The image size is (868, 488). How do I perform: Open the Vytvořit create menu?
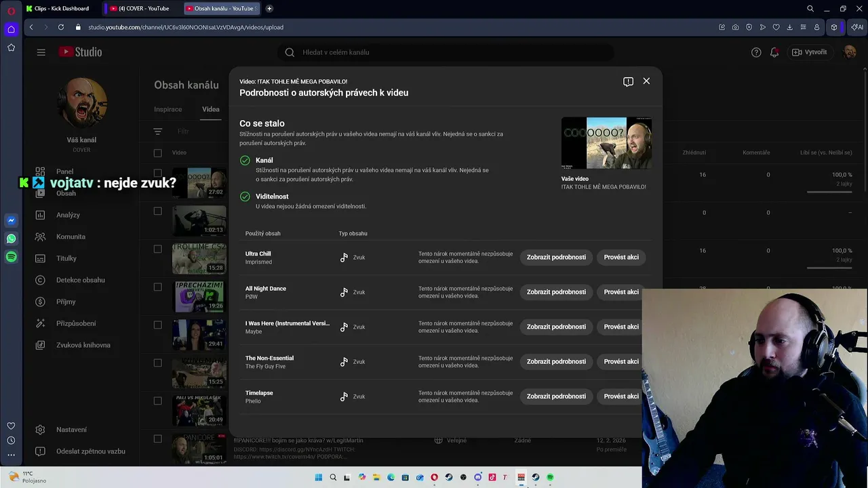pyautogui.click(x=810, y=52)
